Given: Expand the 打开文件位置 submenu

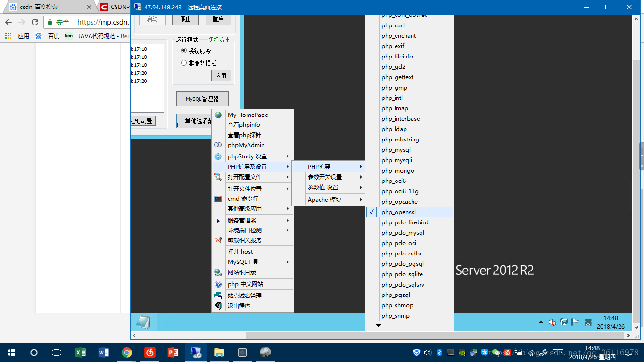Looking at the screenshot, I should [253, 189].
